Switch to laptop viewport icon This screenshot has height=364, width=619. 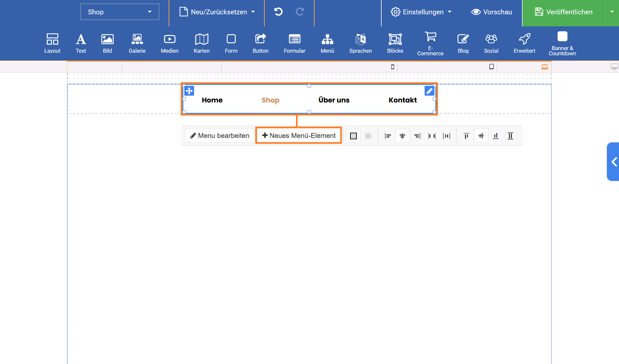click(544, 67)
